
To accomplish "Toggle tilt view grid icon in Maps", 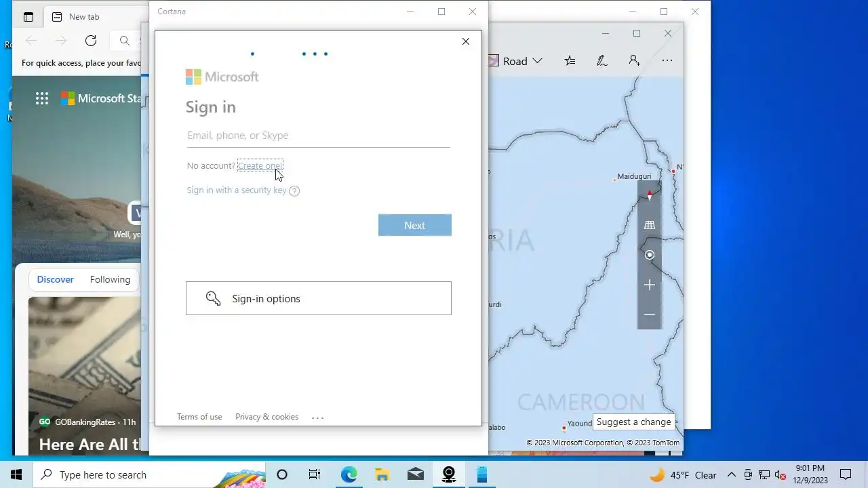I will click(650, 225).
